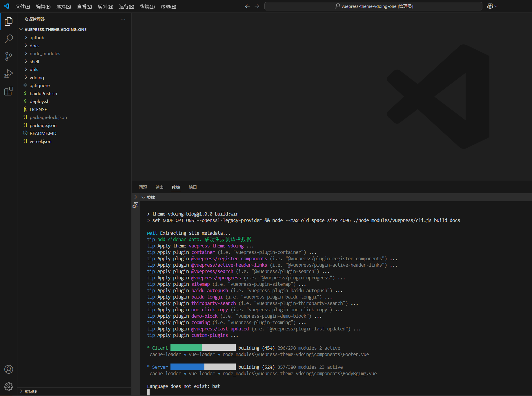Switch to the 端口 ports tab
Image resolution: width=532 pixels, height=396 pixels.
(x=193, y=187)
